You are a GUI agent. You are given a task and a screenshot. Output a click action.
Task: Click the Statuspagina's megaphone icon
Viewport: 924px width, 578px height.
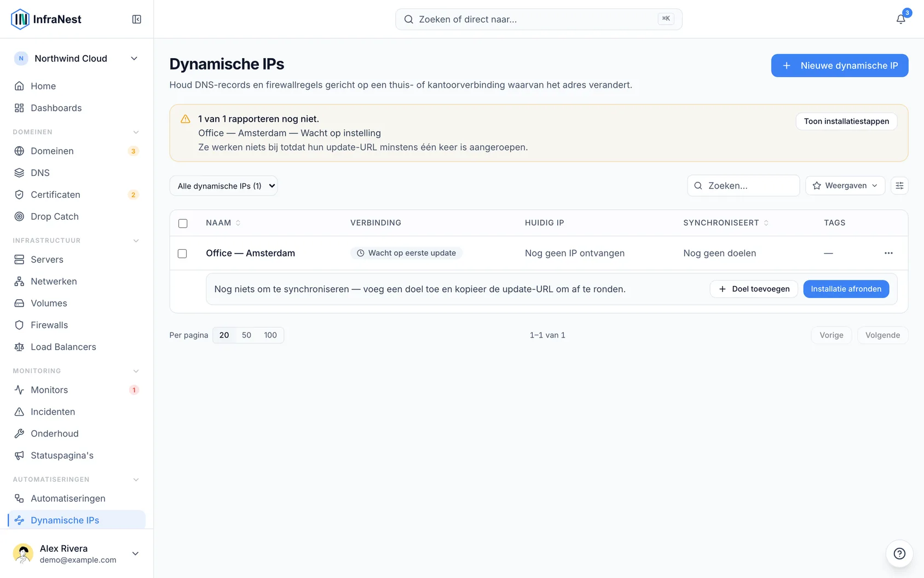(x=19, y=455)
